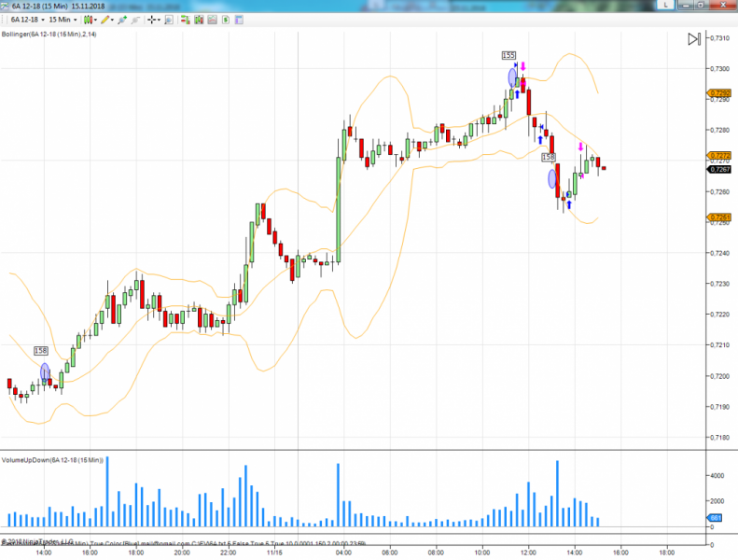The image size is (738, 560).
Task: Open the Indicators icon
Action: pyautogui.click(x=213, y=20)
